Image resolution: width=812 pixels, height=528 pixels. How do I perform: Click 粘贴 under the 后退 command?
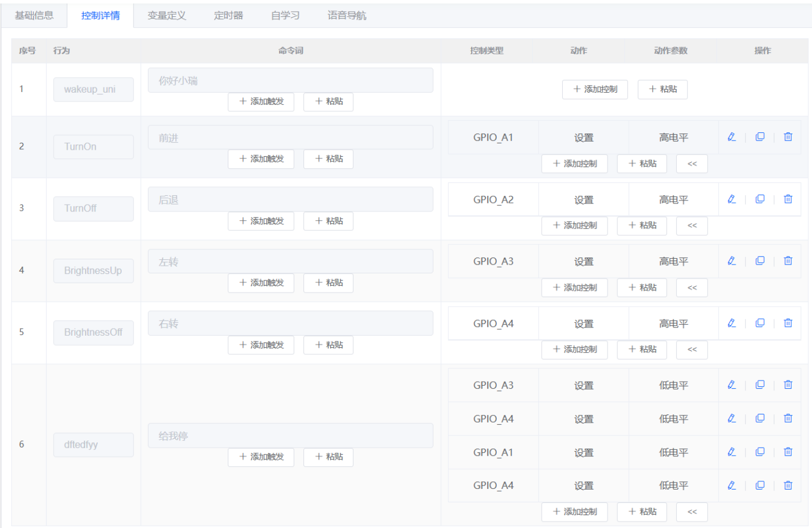pyautogui.click(x=329, y=221)
